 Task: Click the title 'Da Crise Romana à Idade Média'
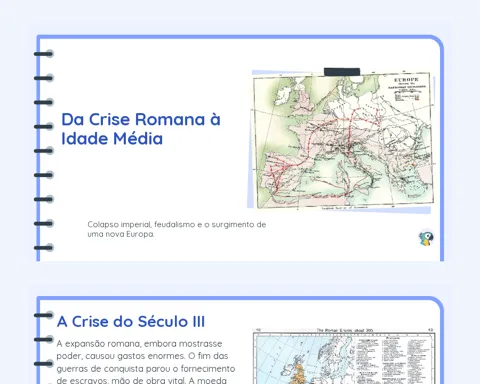pos(141,129)
